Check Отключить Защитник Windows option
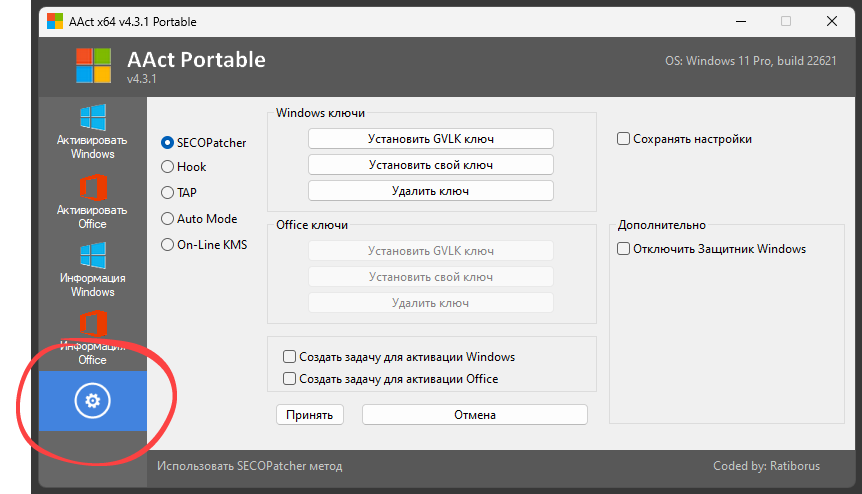 [x=624, y=249]
